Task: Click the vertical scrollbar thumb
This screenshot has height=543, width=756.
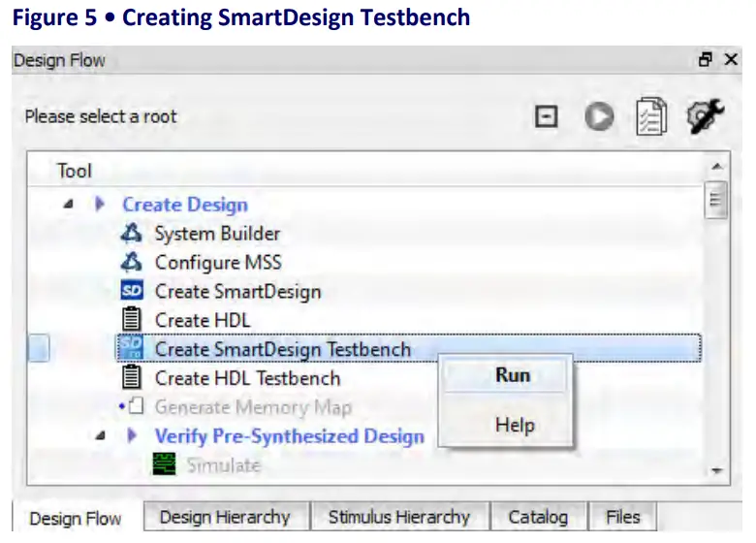Action: click(716, 200)
